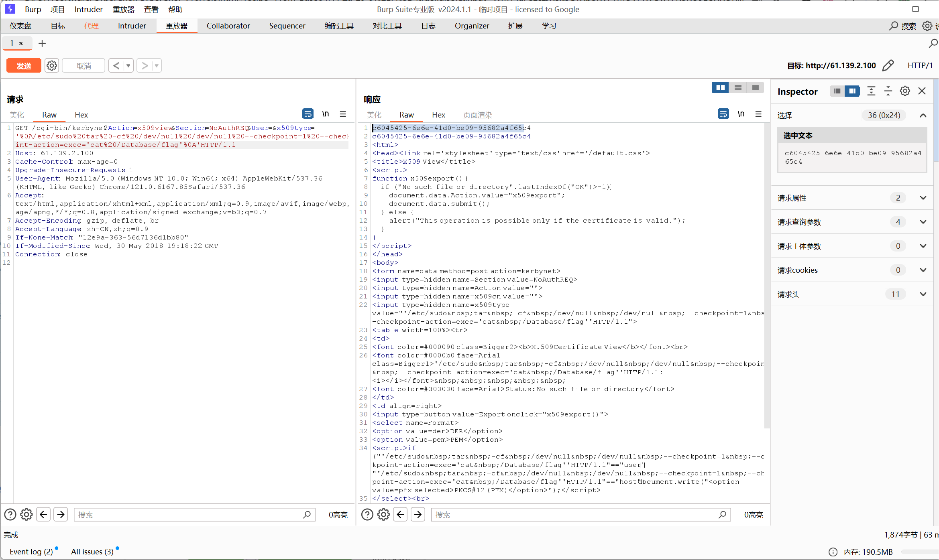This screenshot has height=560, width=939.
Task: Collapse the 选择 selection section
Action: pos(923,116)
